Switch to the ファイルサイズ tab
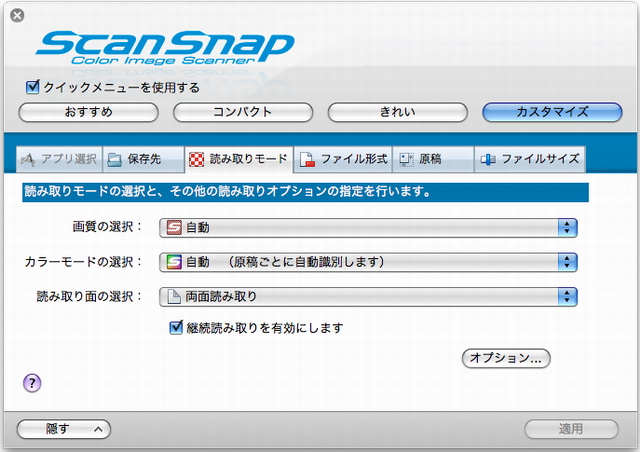 [530, 159]
